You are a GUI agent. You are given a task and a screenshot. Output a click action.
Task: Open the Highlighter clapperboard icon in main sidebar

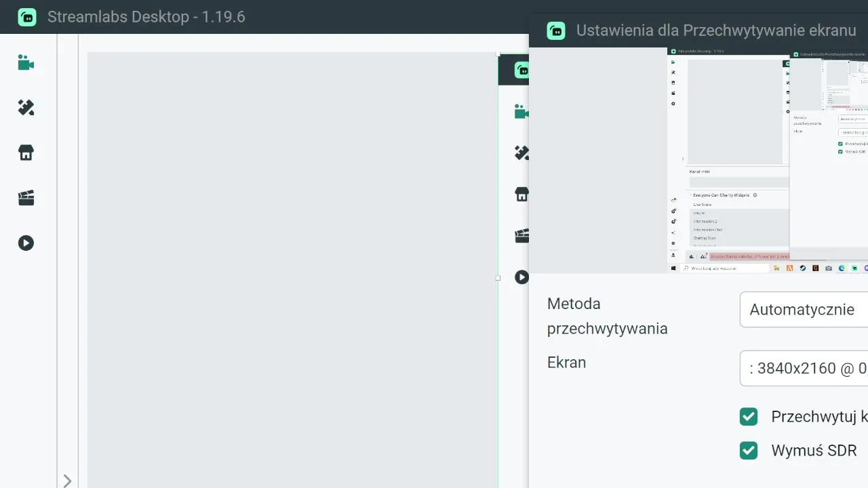(x=26, y=198)
